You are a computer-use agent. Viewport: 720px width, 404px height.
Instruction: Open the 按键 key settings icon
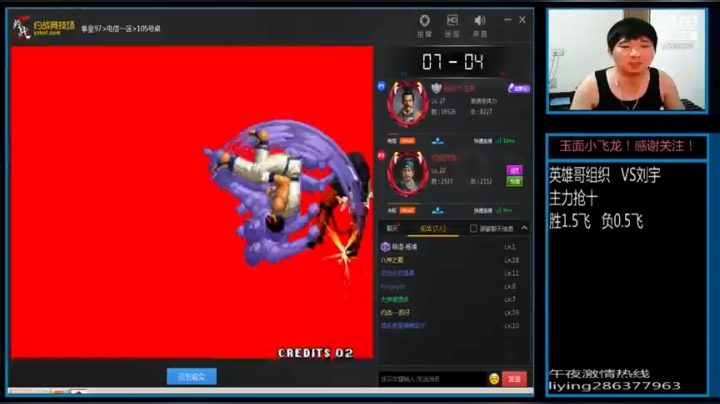pyautogui.click(x=424, y=21)
